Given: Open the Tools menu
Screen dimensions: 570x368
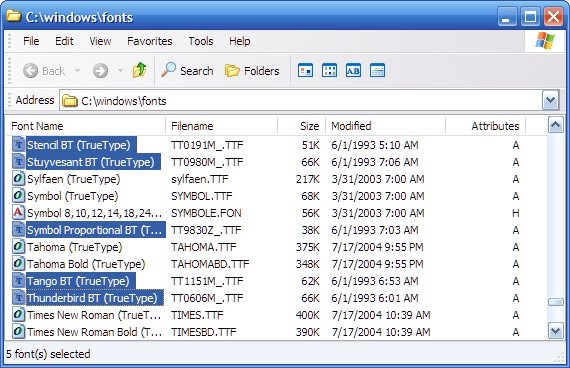Looking at the screenshot, I should pyautogui.click(x=201, y=41).
